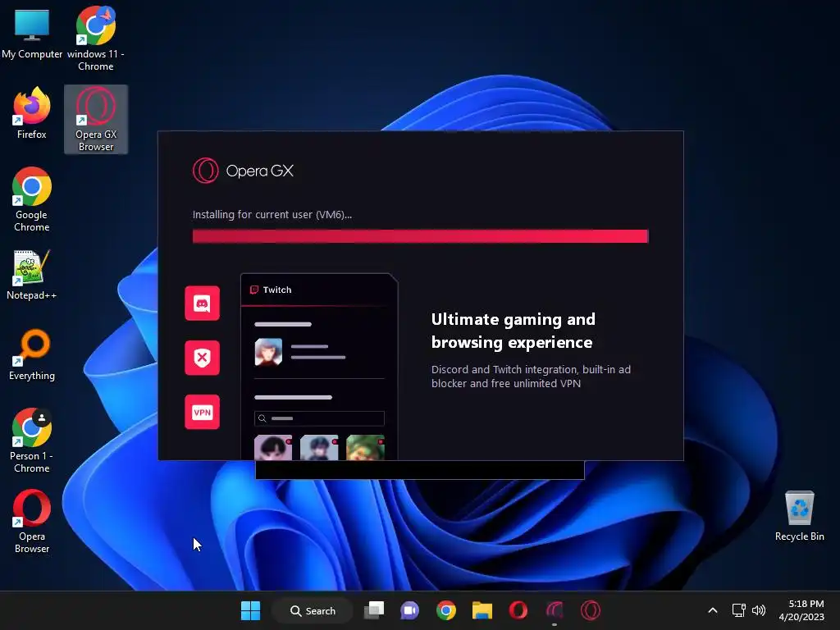Select the Firefox desktop shortcut
This screenshot has height=630, width=840.
click(x=32, y=113)
